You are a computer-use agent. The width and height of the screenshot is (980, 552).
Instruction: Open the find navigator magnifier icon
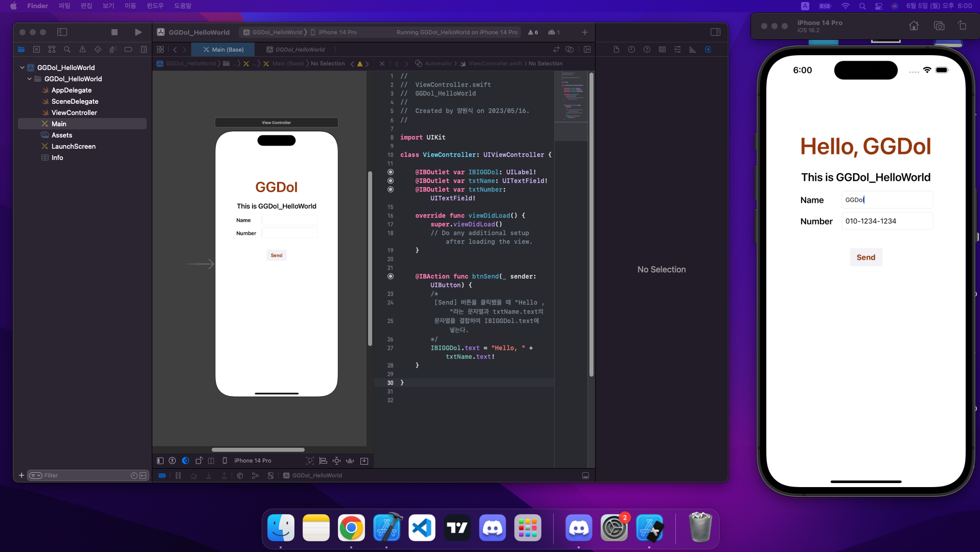[67, 50]
